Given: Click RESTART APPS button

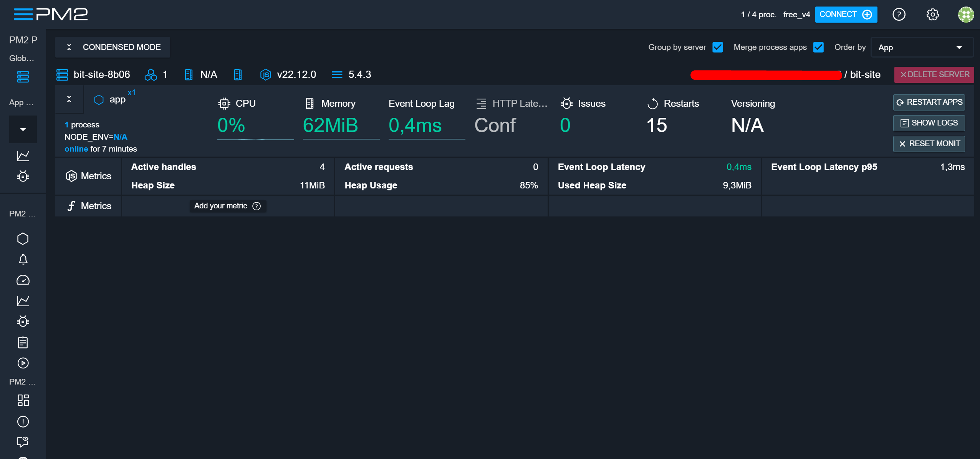Looking at the screenshot, I should [929, 102].
